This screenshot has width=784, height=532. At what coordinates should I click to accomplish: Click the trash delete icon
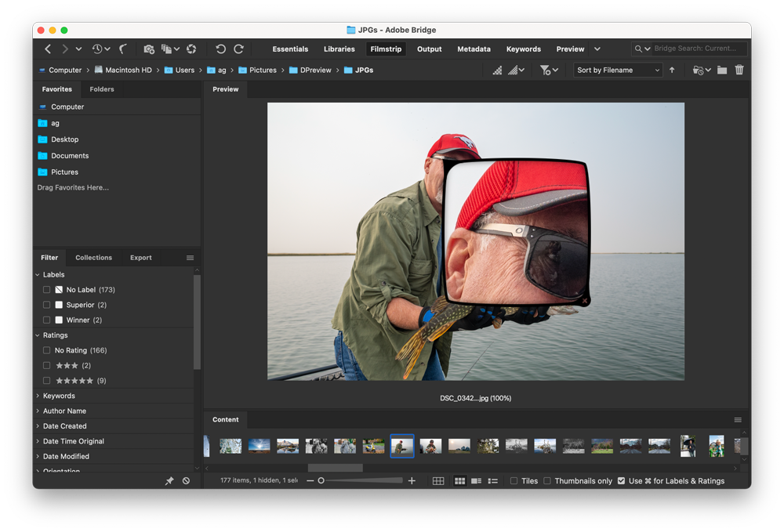(x=739, y=71)
